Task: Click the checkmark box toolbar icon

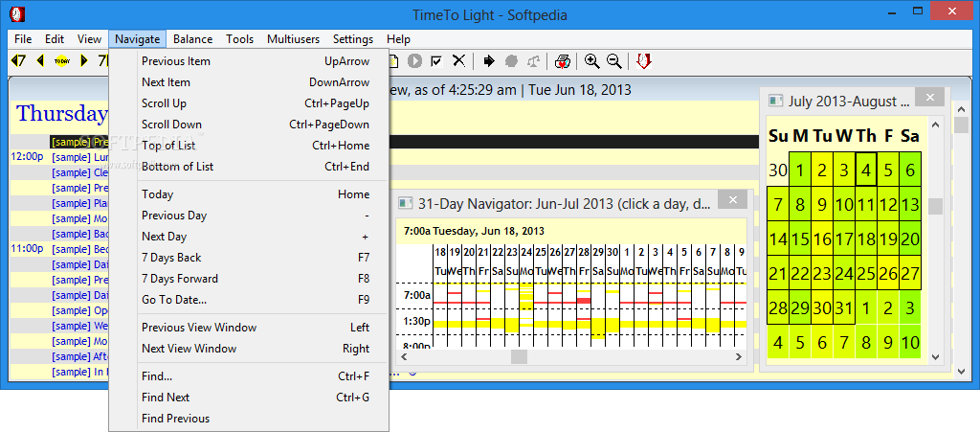Action: coord(436,60)
